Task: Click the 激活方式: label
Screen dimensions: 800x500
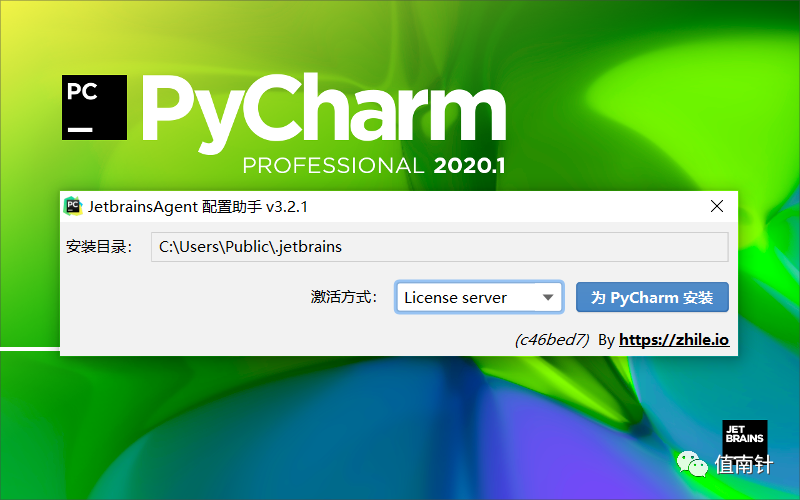Action: (344, 297)
